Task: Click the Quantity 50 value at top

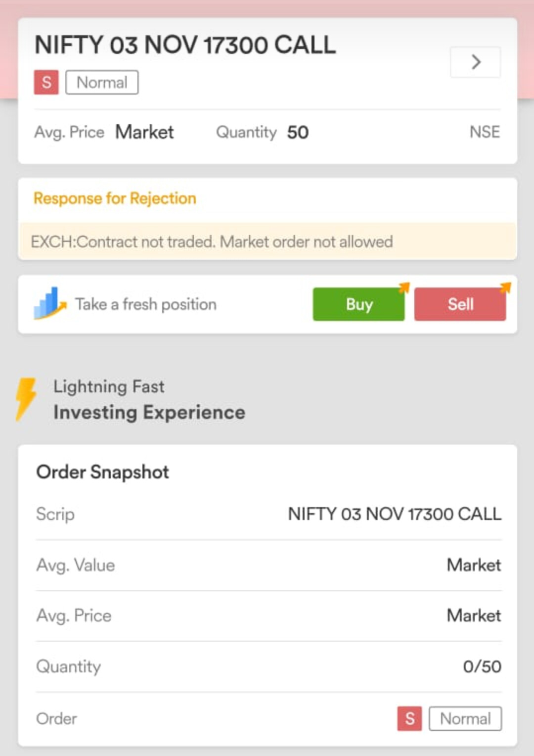Action: (298, 133)
